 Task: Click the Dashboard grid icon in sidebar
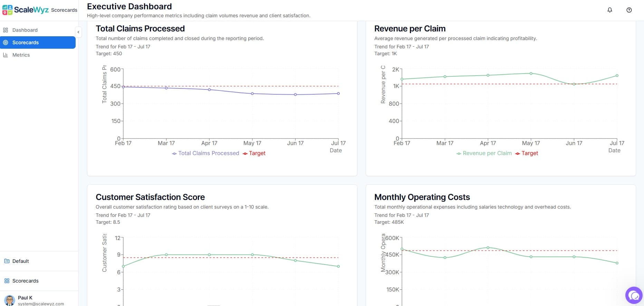[x=6, y=30]
